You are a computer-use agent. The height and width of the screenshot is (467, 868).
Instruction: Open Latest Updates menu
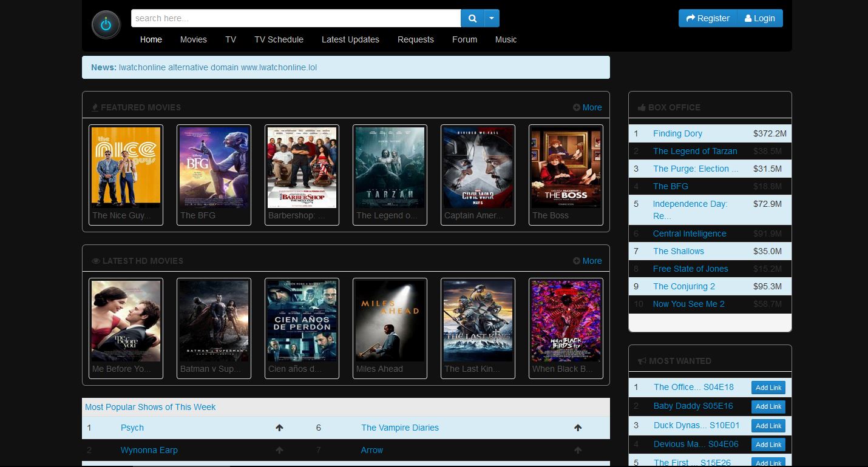point(350,39)
